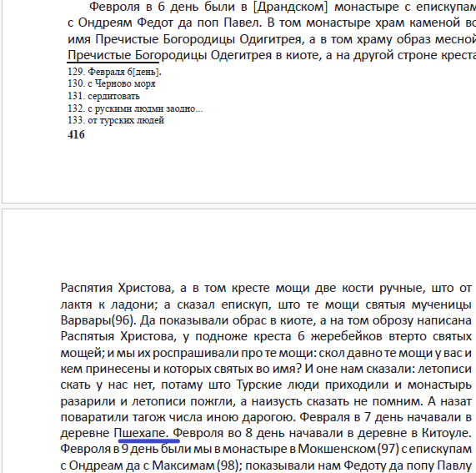The width and height of the screenshot is (476, 473).
Task: Click the bracketed word [Драндском] in the text
Action: [290, 7]
